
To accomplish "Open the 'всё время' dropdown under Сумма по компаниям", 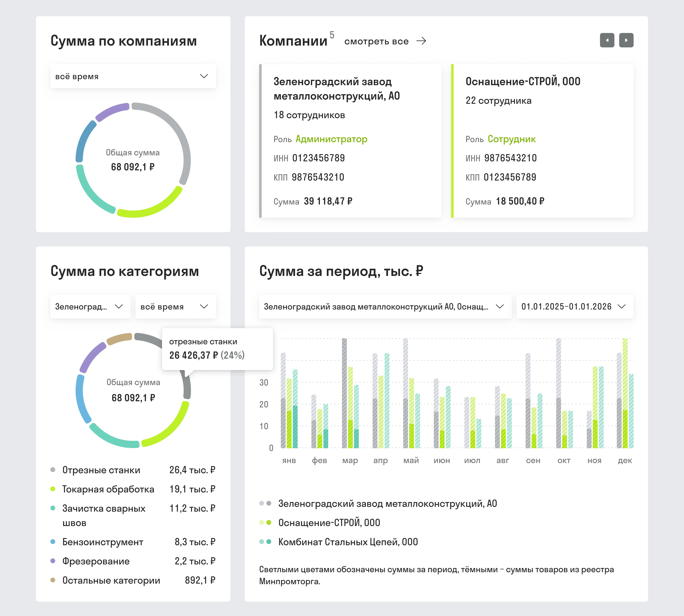I will (133, 76).
